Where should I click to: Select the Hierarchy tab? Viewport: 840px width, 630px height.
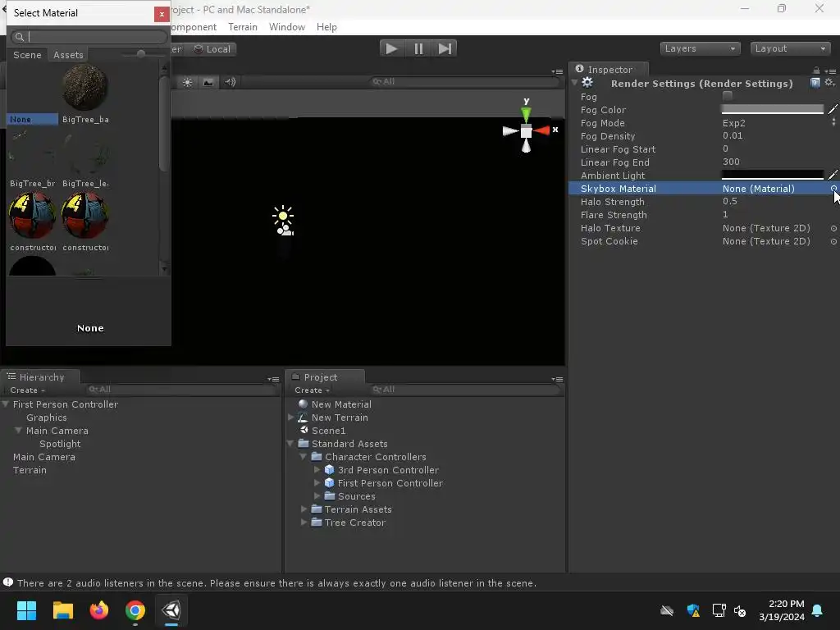click(x=41, y=377)
